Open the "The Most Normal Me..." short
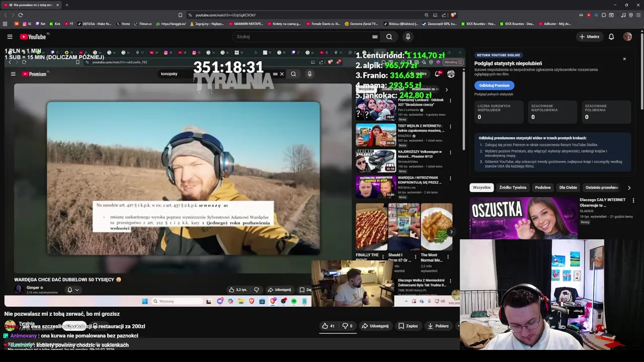Image resolution: width=644 pixels, height=362 pixels. [x=437, y=226]
